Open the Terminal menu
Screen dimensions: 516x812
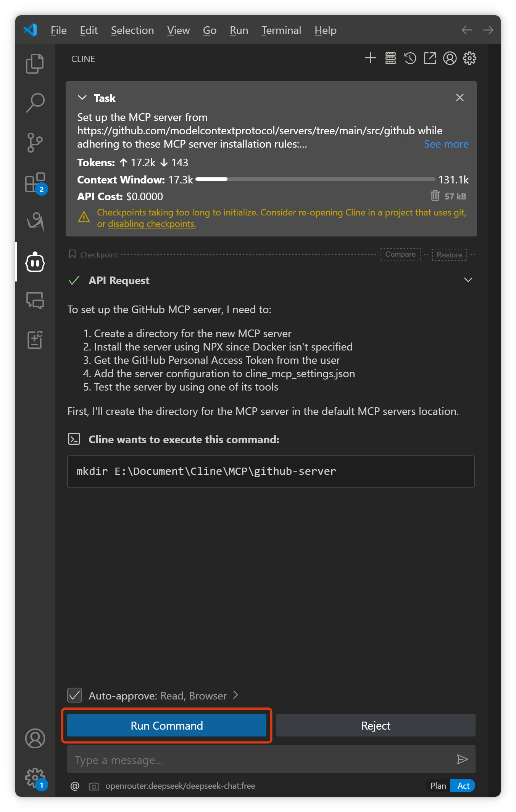[x=281, y=31]
